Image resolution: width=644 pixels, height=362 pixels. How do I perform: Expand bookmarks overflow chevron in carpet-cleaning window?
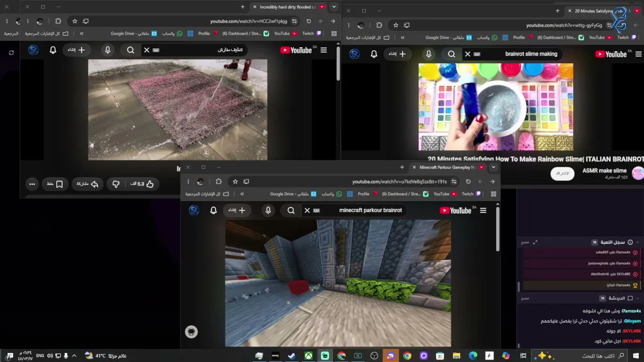[82, 34]
